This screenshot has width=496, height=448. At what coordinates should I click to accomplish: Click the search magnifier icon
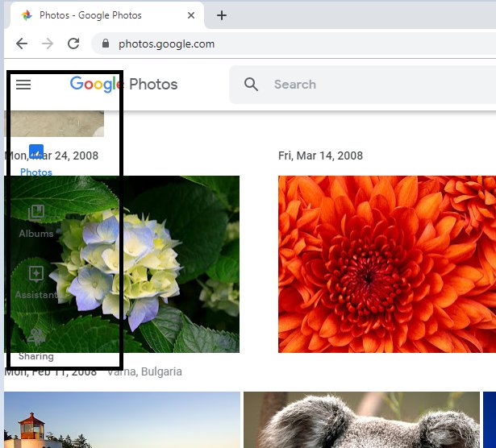coord(251,85)
